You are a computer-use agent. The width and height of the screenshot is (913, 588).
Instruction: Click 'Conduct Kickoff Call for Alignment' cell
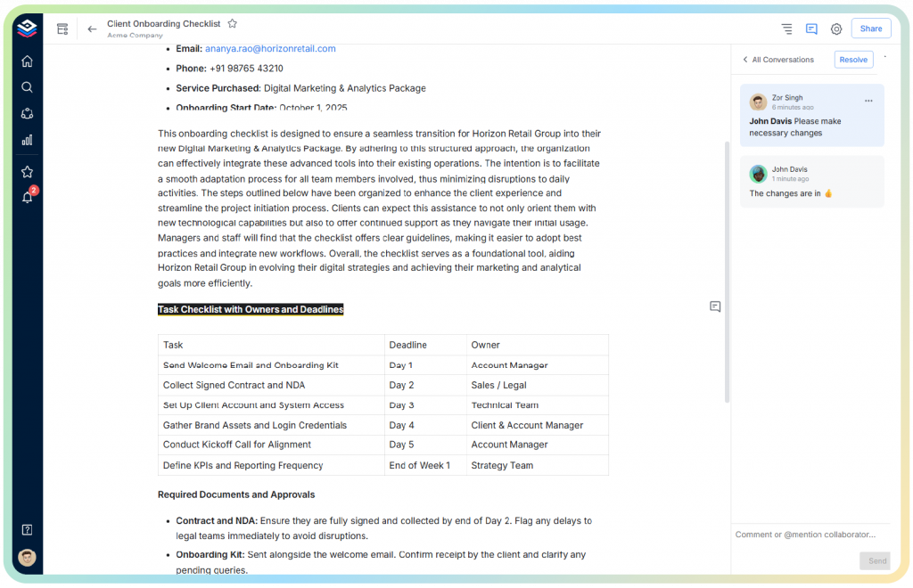[271, 445]
